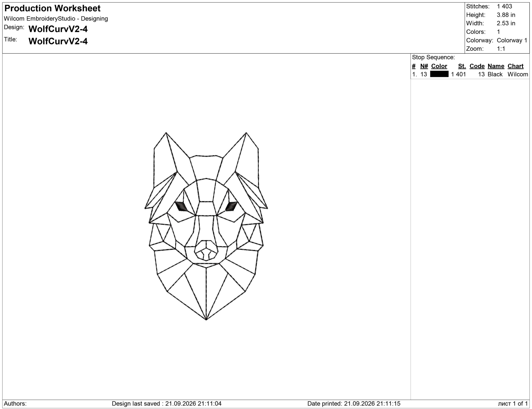This screenshot has height=409, width=532.
Task: Click the 'Colors:' label
Action: (476, 32)
